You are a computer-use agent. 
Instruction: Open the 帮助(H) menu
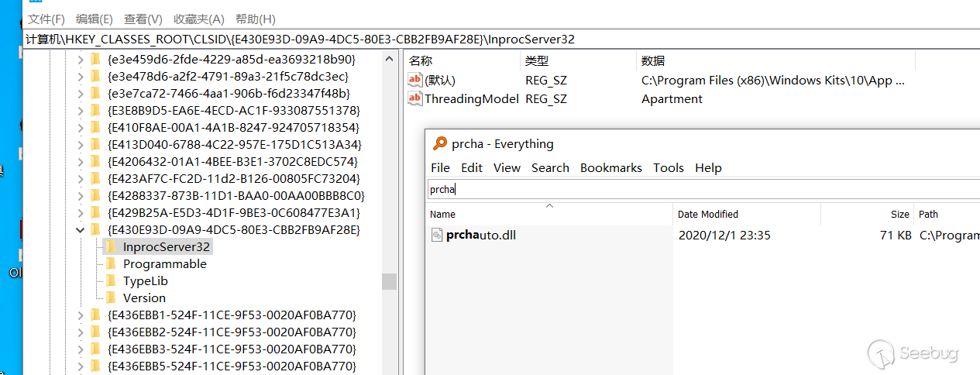tap(255, 19)
